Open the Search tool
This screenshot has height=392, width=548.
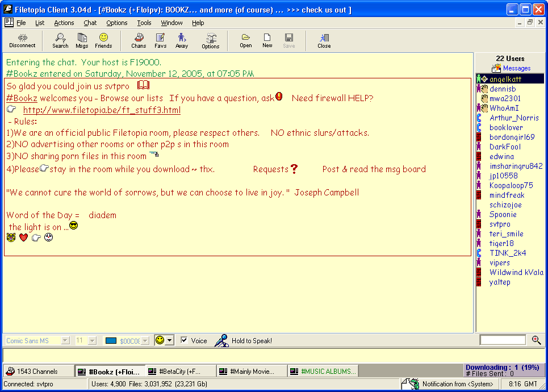tap(60, 40)
